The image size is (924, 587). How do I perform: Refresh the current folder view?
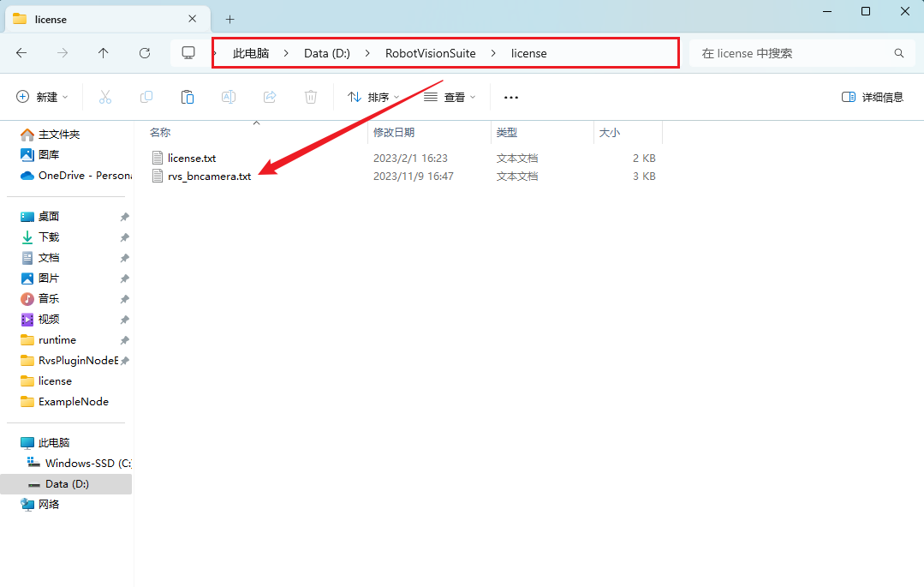coord(145,53)
